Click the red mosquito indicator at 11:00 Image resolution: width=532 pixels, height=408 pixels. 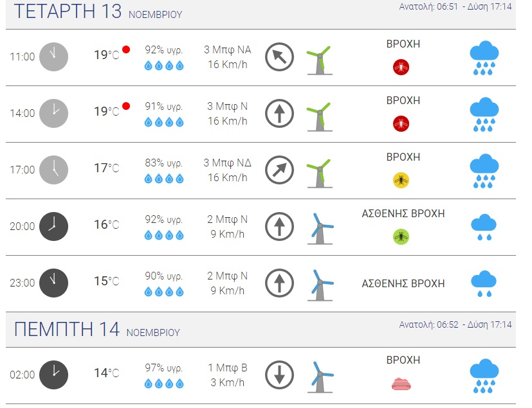point(401,66)
